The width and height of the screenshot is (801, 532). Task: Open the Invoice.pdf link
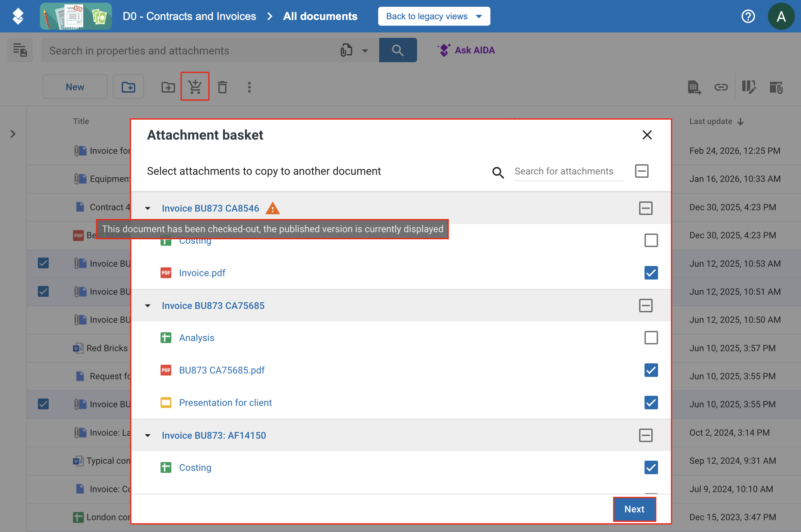coord(202,273)
